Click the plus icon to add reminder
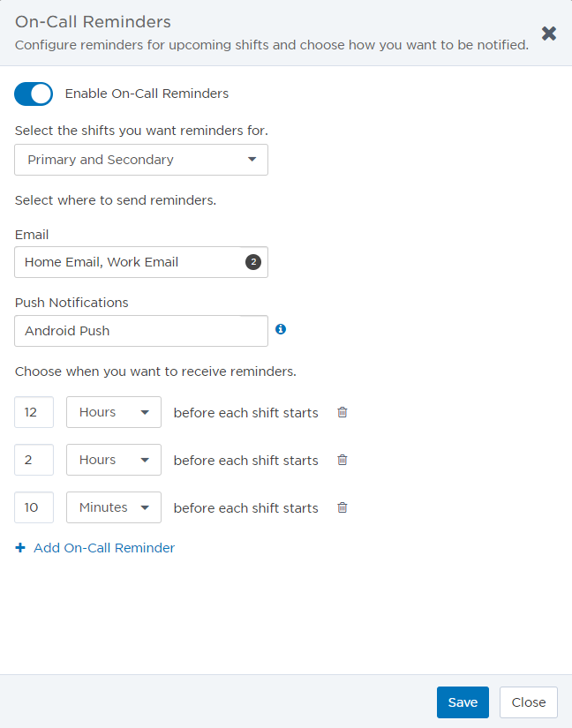This screenshot has width=572, height=728. [20, 548]
